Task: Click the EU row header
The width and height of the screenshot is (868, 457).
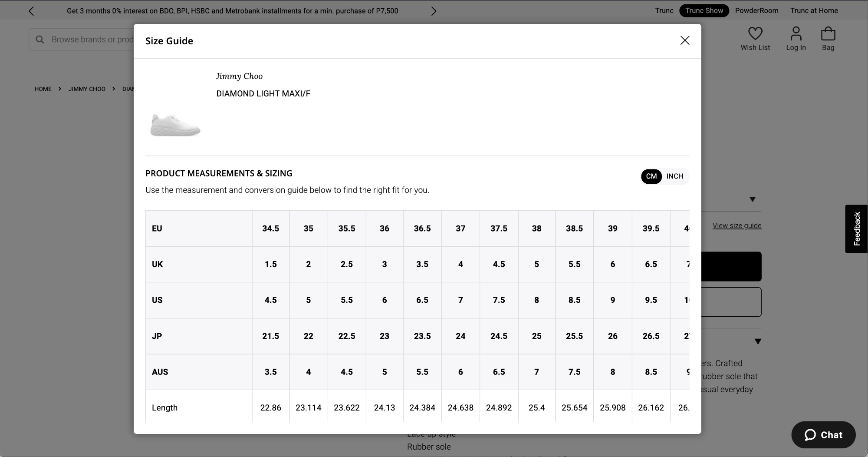Action: point(199,228)
